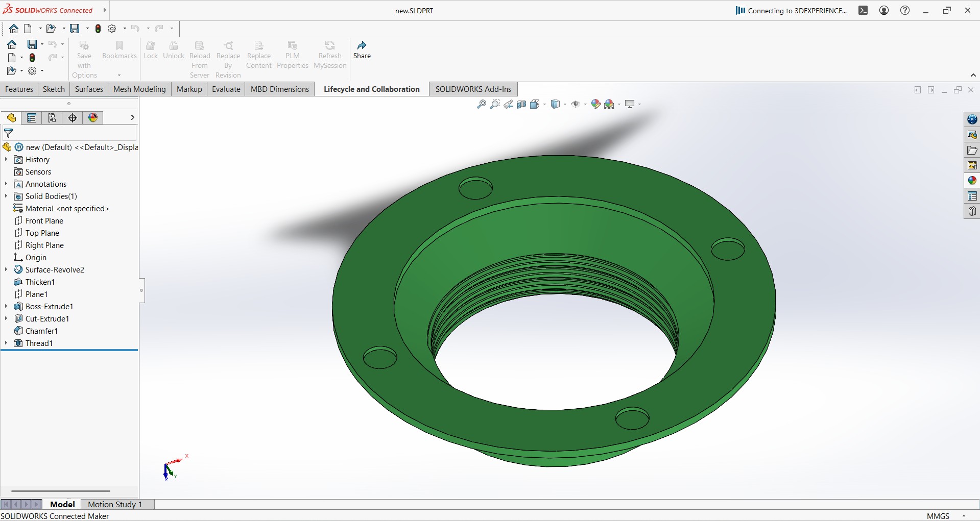Click the Edit Appearance icon
This screenshot has width=980, height=521.
point(595,104)
